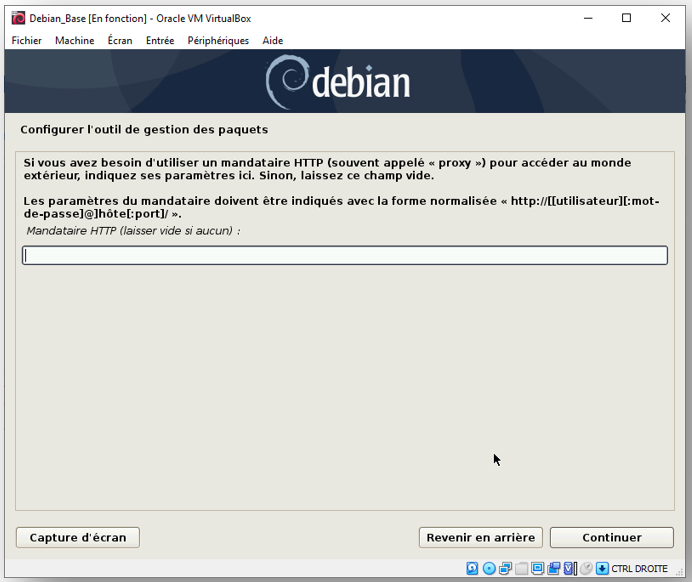Screen dimensions: 692x582
Task: Click the 'Mandataire HTTP (laisser vide si aucun)' label
Action: 133,231
